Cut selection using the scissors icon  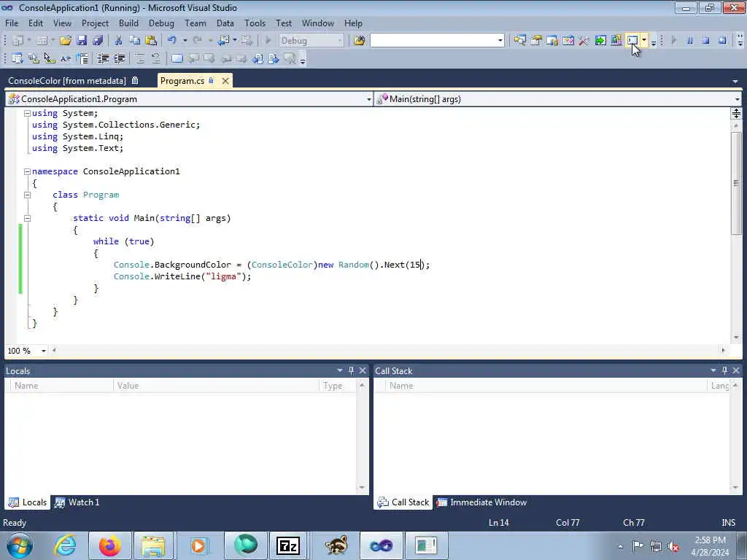[x=119, y=41]
